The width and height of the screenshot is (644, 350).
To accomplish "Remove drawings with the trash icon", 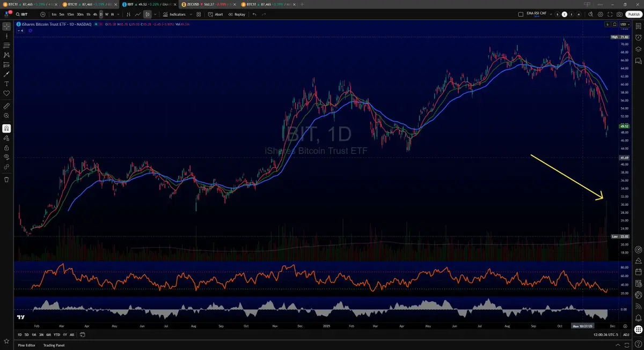I will click(x=6, y=180).
